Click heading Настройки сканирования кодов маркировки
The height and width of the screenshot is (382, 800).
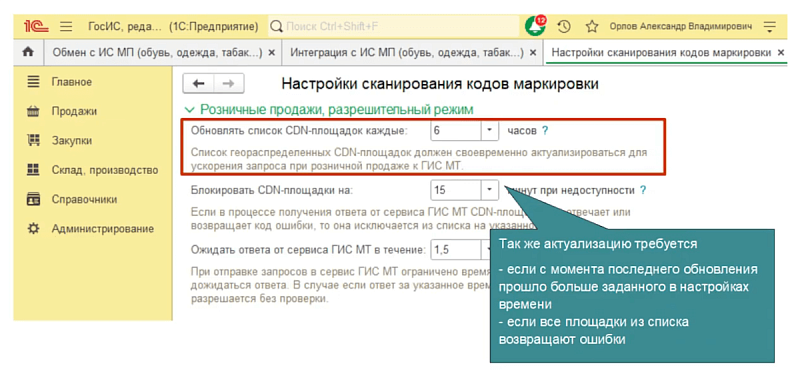(440, 84)
